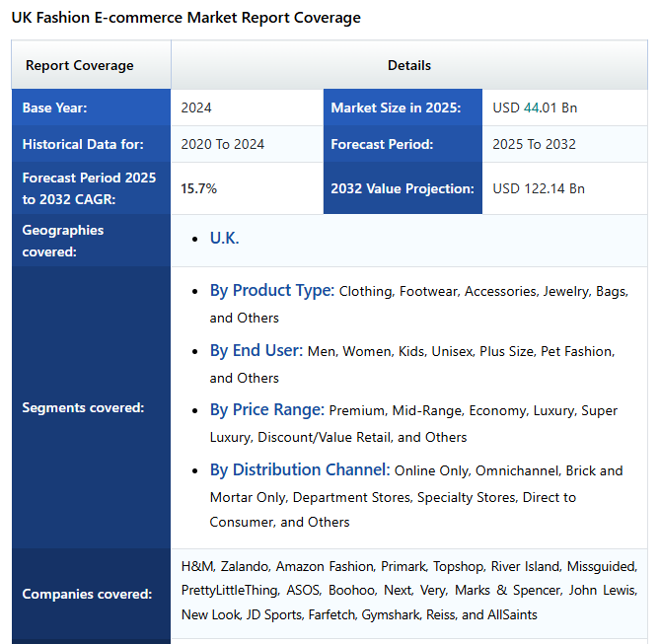Click the base year value '2024'

(196, 107)
